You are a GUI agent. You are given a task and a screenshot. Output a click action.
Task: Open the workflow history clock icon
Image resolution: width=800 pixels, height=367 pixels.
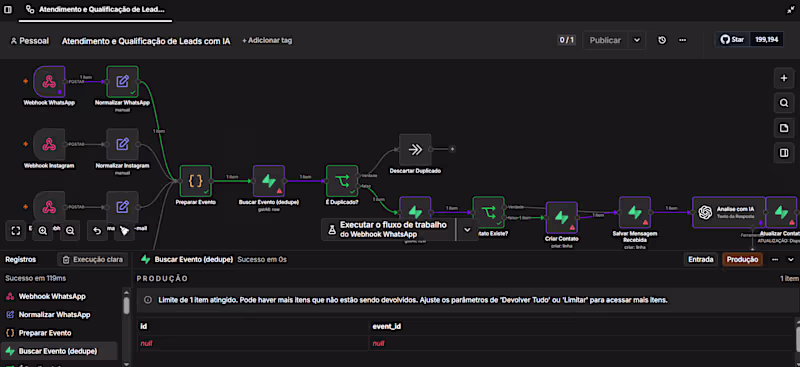[662, 40]
